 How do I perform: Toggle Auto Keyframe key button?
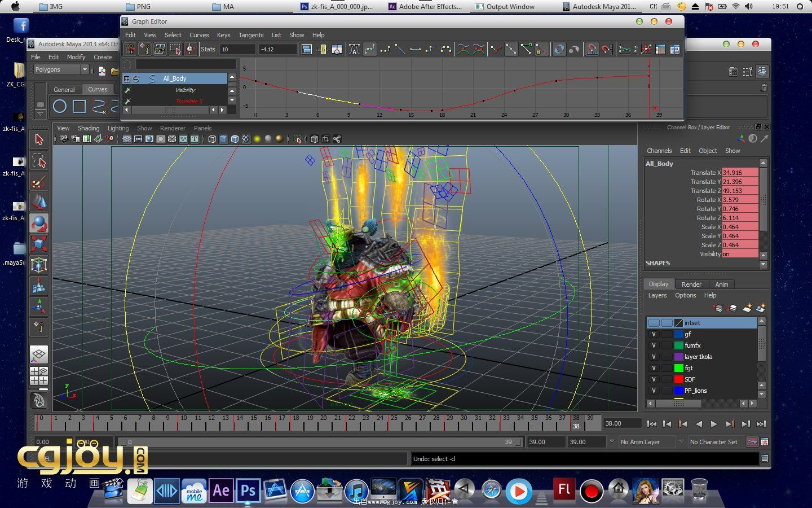click(752, 442)
